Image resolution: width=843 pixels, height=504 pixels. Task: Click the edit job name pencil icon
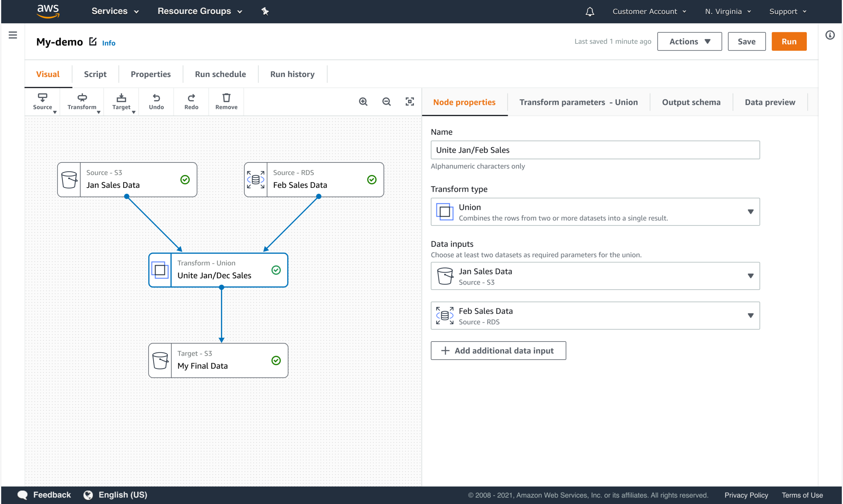(x=93, y=41)
